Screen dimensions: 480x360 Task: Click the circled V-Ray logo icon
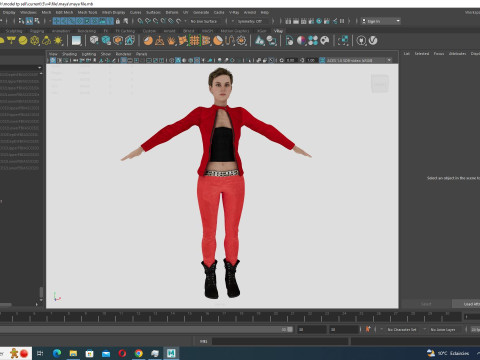(x=373, y=41)
